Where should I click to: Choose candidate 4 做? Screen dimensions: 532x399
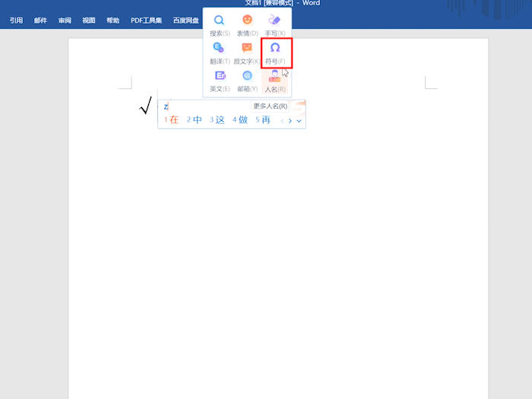pyautogui.click(x=240, y=120)
